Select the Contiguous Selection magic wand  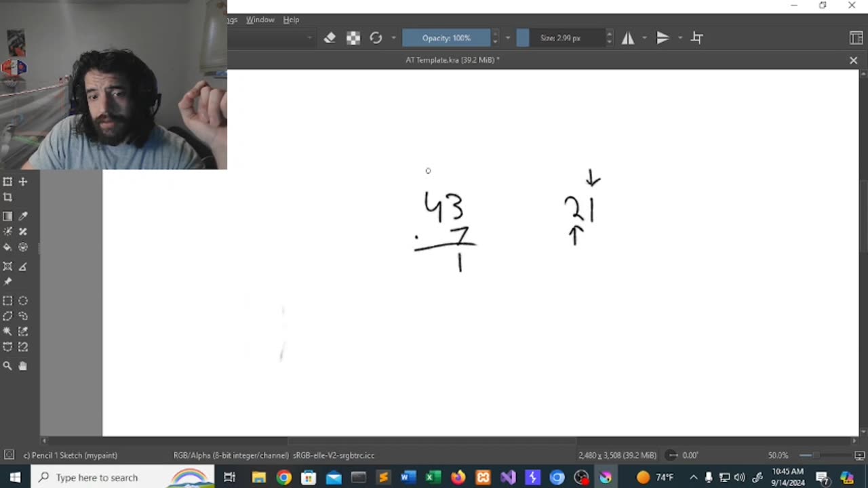pos(7,331)
